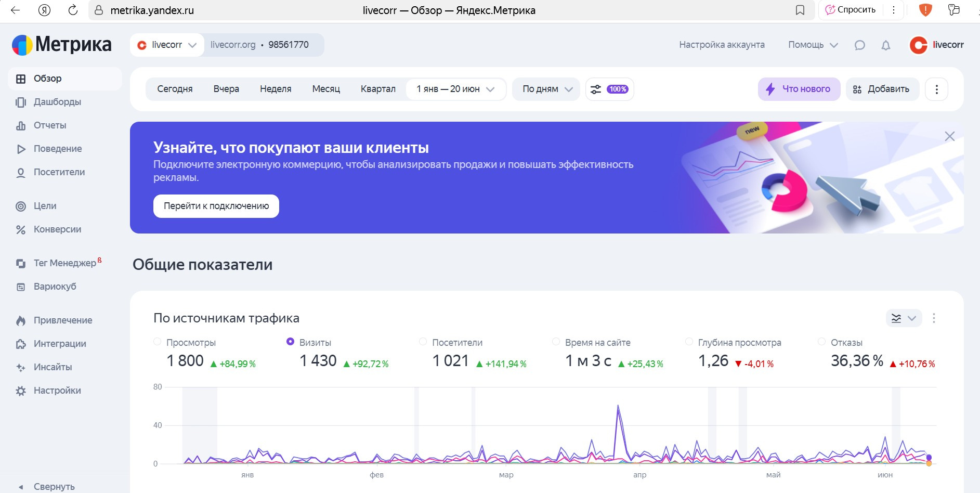Open the traffic sources widget three-dot menu

pyautogui.click(x=934, y=318)
